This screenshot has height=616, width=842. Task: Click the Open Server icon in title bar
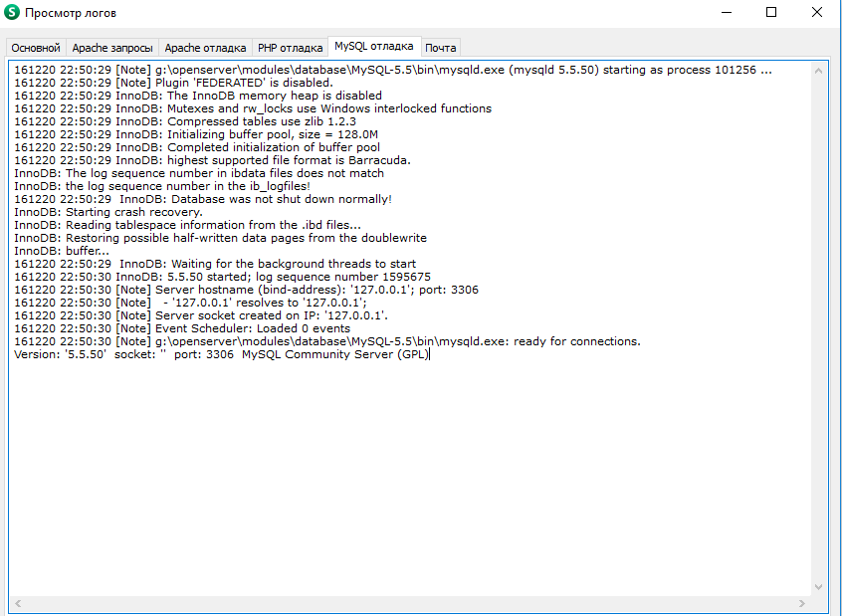pos(13,13)
